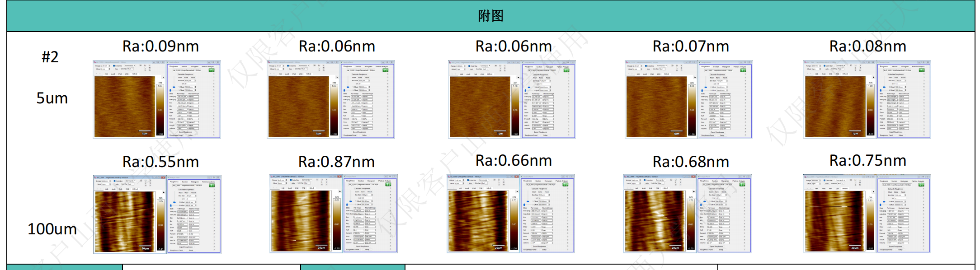Open Commands dropdown in Ra:0.09nm window
Viewport: 980px width, 270px height.
click(129, 66)
